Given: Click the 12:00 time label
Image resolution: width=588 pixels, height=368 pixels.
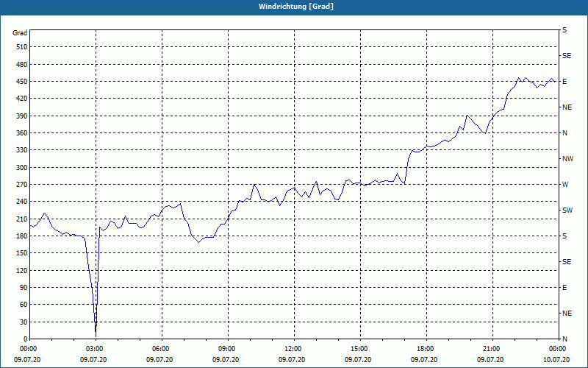Looking at the screenshot, I should click(293, 349).
